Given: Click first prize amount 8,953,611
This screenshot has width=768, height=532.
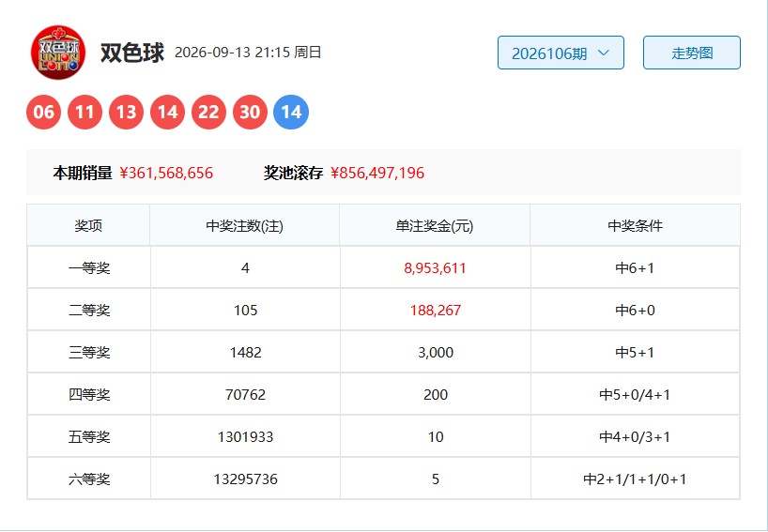Looking at the screenshot, I should pos(435,268).
